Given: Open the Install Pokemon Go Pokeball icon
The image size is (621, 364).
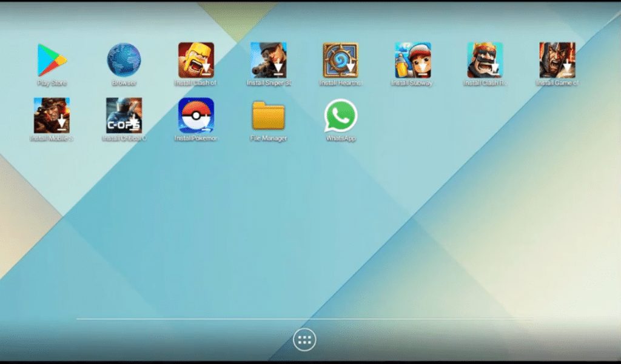Looking at the screenshot, I should tap(196, 116).
